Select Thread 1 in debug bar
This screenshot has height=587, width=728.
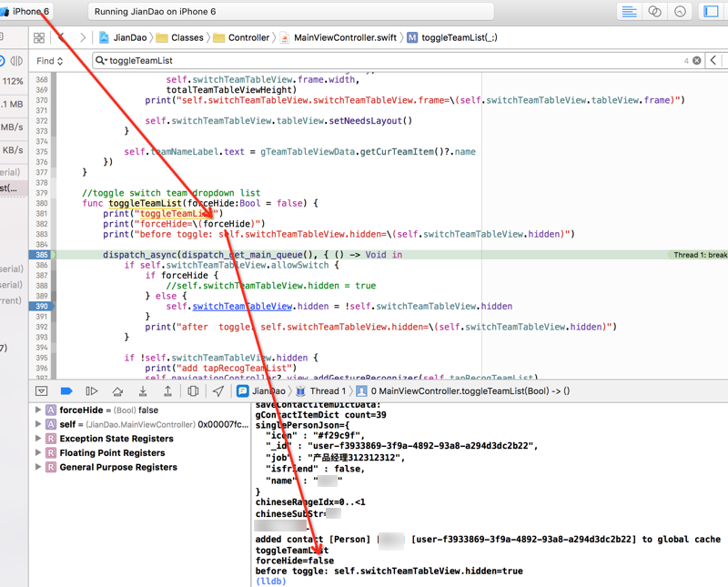pyautogui.click(x=321, y=391)
